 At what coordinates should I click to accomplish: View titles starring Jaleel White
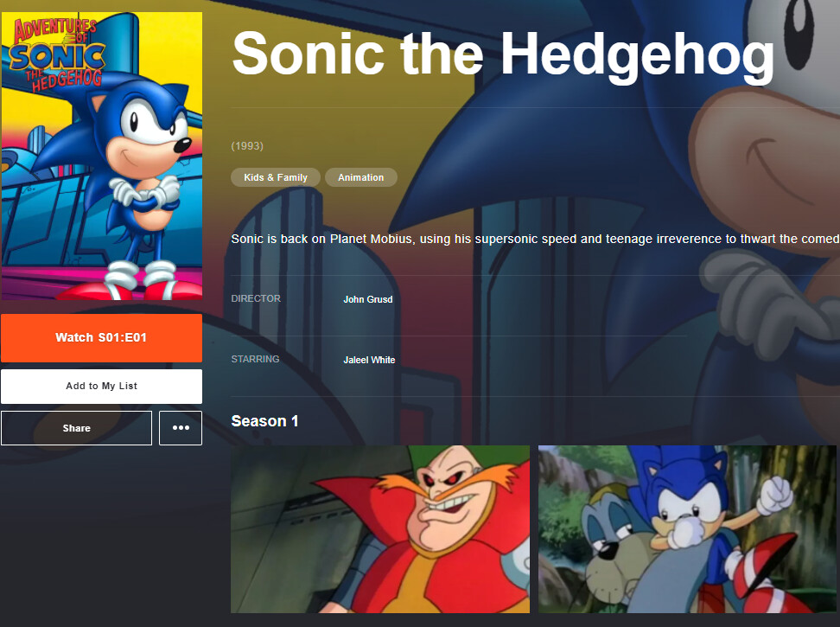(369, 360)
